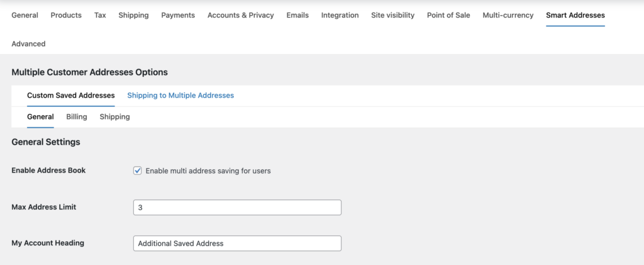
Task: Switch to the Site visibility tab
Action: [x=392, y=15]
